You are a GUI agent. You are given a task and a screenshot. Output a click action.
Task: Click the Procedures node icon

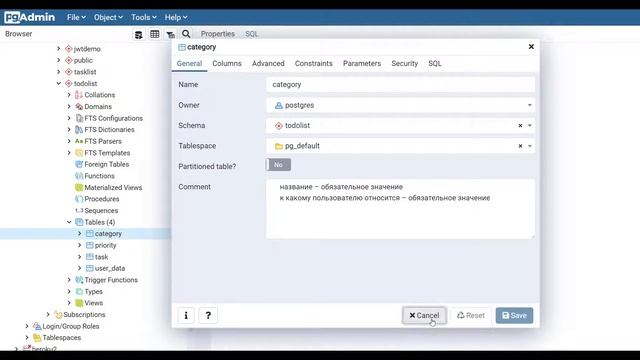pyautogui.click(x=79, y=199)
